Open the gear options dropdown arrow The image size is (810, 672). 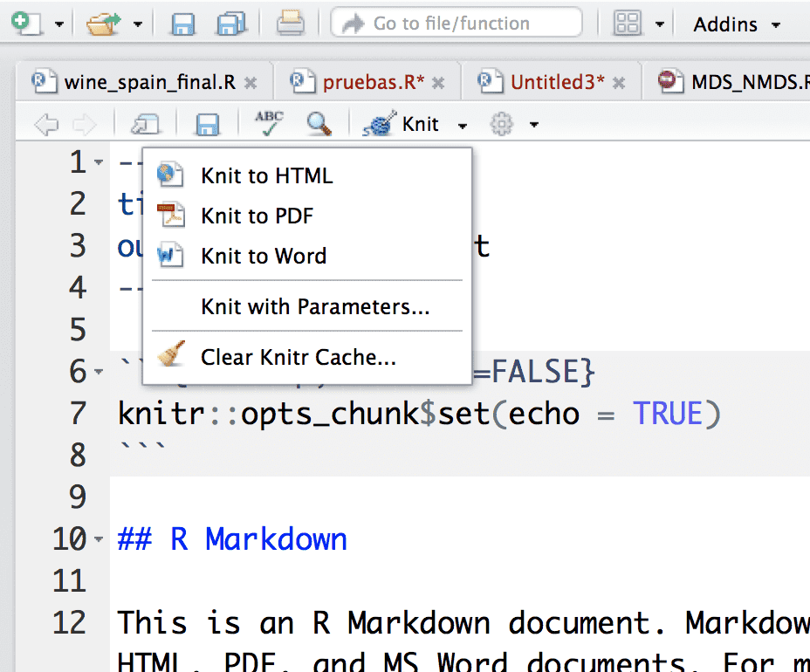click(534, 125)
